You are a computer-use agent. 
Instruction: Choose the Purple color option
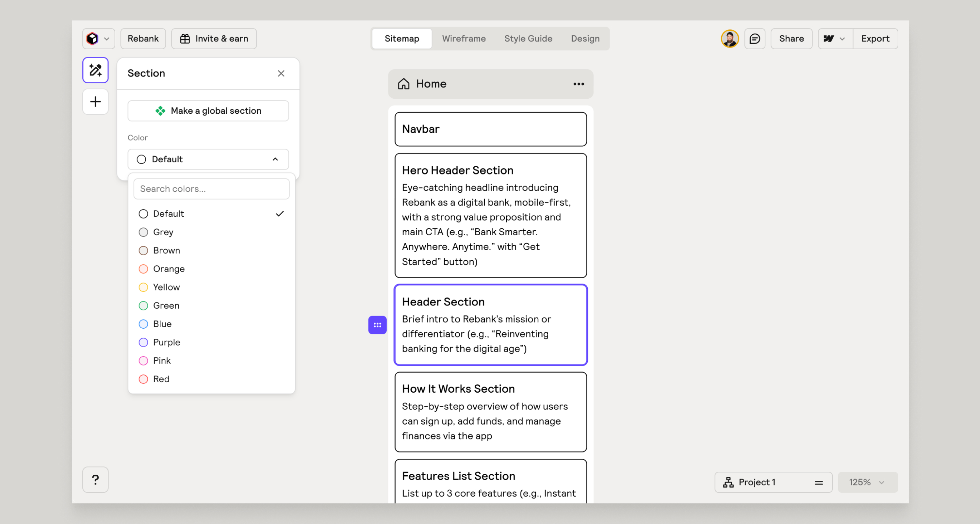click(166, 342)
